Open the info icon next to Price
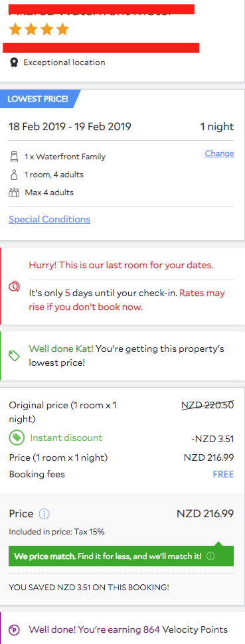Viewport: 245px width, 644px height. (44, 514)
